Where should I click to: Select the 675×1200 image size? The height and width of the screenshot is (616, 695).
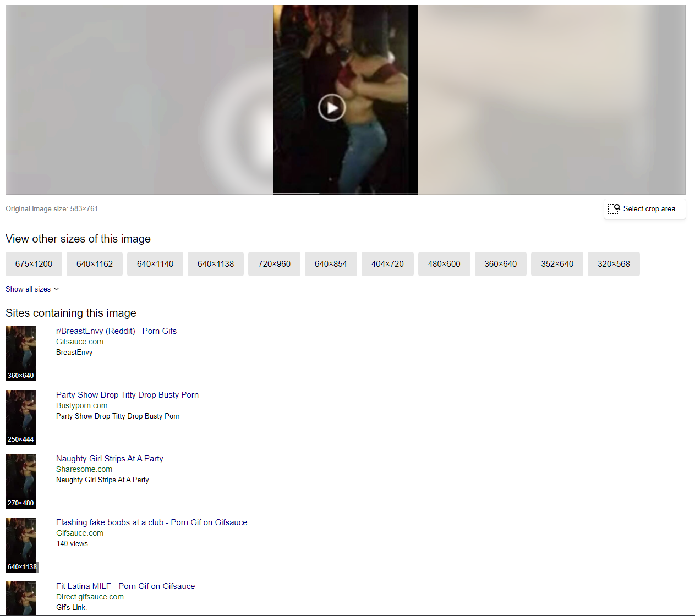[x=34, y=264]
